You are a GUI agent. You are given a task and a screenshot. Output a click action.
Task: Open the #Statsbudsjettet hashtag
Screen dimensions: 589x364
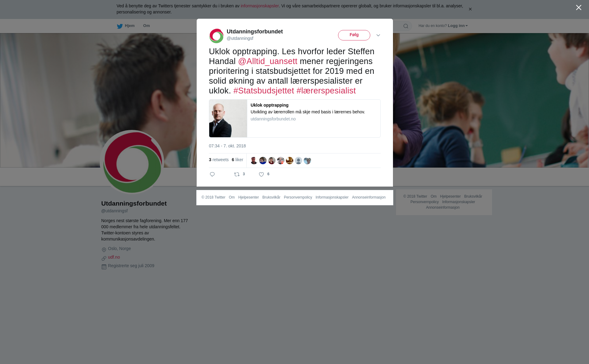(x=264, y=91)
